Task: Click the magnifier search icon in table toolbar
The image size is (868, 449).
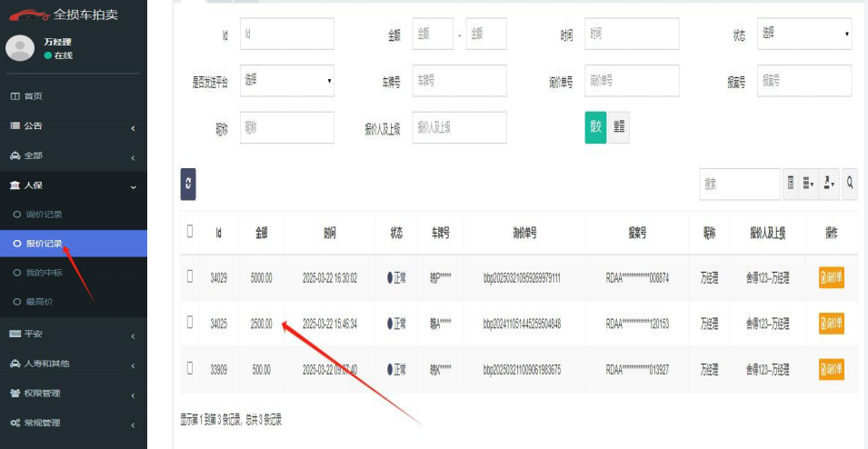Action: click(x=850, y=184)
